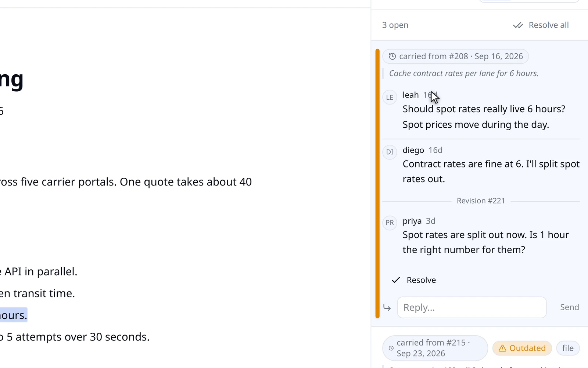The width and height of the screenshot is (588, 368).
Task: Click the username leah
Action: (x=410, y=95)
